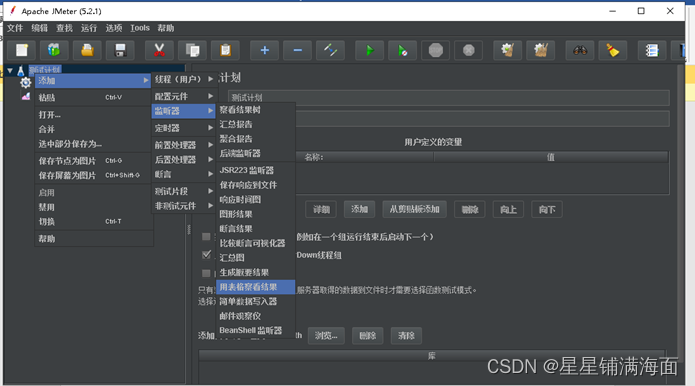Click the 清除 button near classpath

406,336
